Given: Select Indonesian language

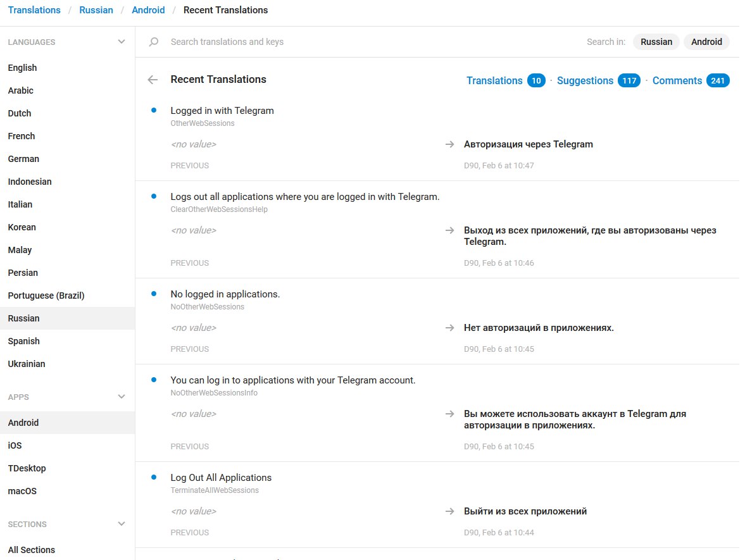Looking at the screenshot, I should point(68,182).
